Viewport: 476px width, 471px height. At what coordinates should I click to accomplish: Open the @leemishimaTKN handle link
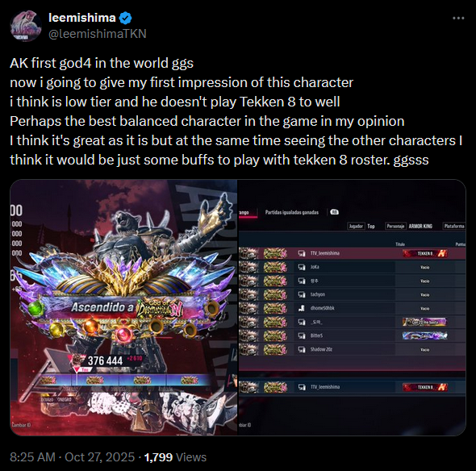(x=98, y=34)
